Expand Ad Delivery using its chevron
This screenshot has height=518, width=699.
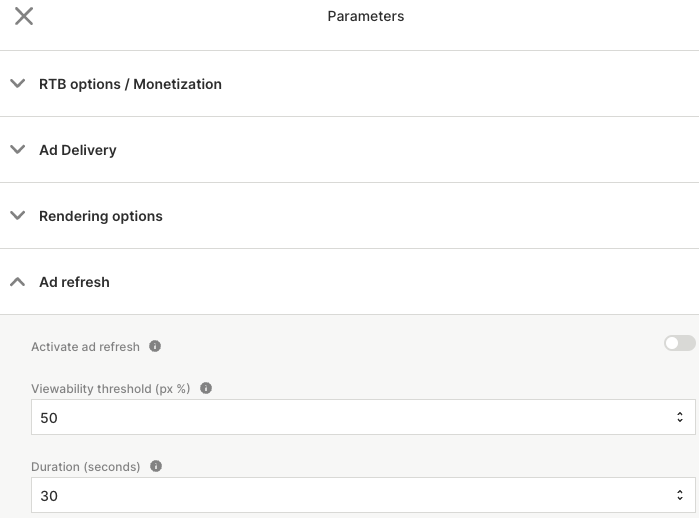click(x=17, y=150)
